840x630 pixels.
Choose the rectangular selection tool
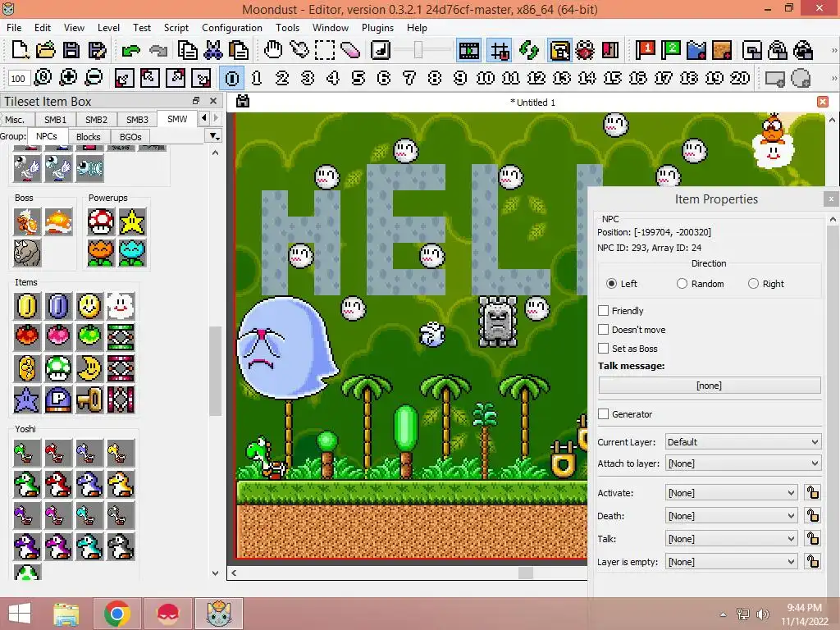click(325, 50)
